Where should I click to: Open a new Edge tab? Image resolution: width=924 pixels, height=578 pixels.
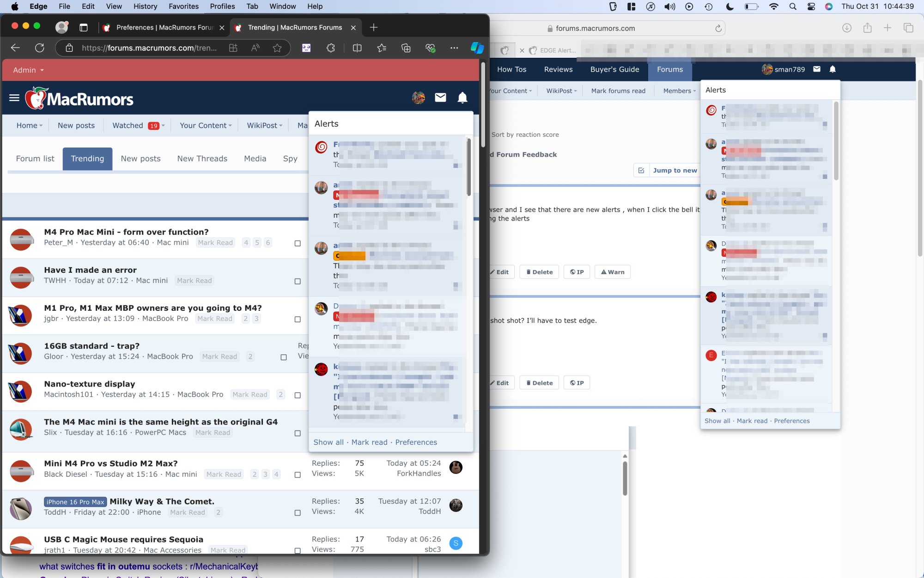tap(374, 27)
